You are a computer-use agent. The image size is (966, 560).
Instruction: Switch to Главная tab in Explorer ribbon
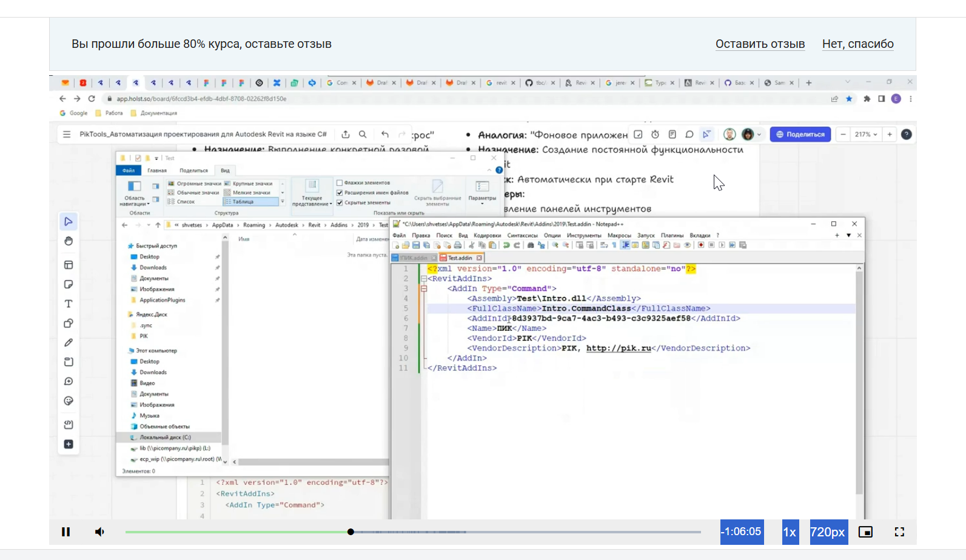[x=157, y=170]
